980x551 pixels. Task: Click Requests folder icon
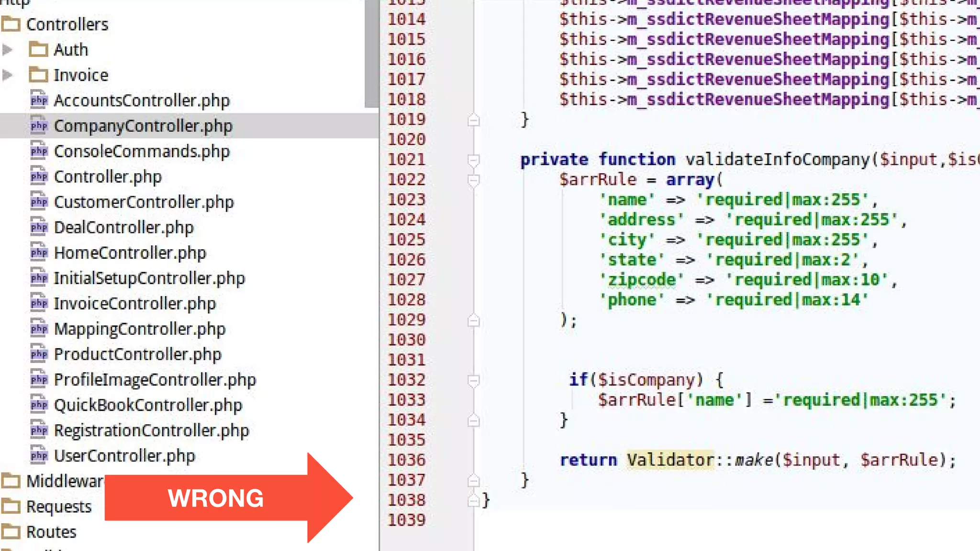click(x=11, y=506)
